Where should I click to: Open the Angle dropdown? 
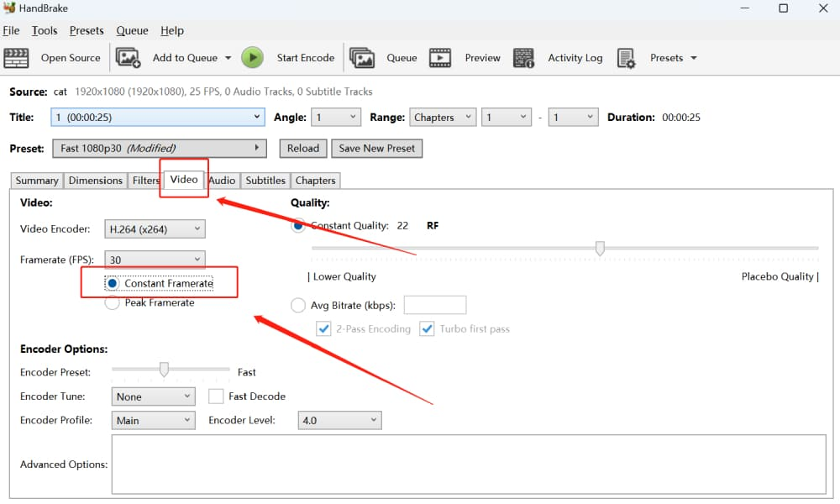(x=336, y=118)
